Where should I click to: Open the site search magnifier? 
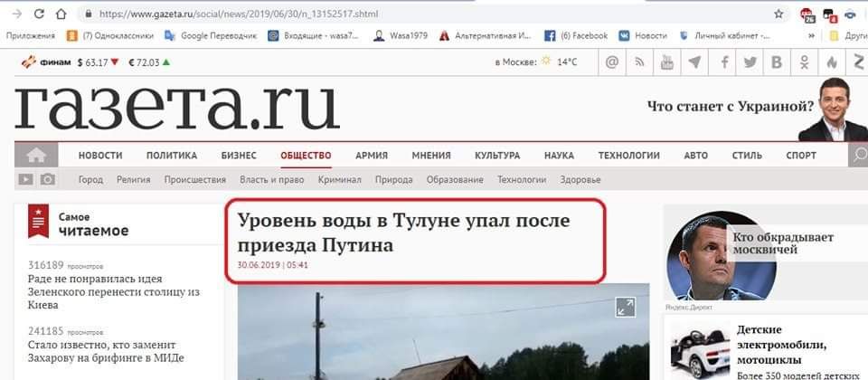[859, 155]
